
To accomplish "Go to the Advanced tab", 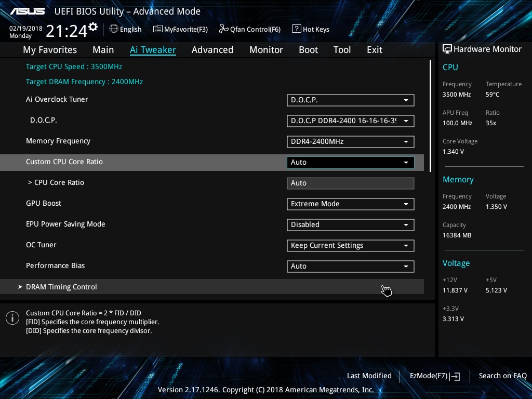I will coord(212,50).
